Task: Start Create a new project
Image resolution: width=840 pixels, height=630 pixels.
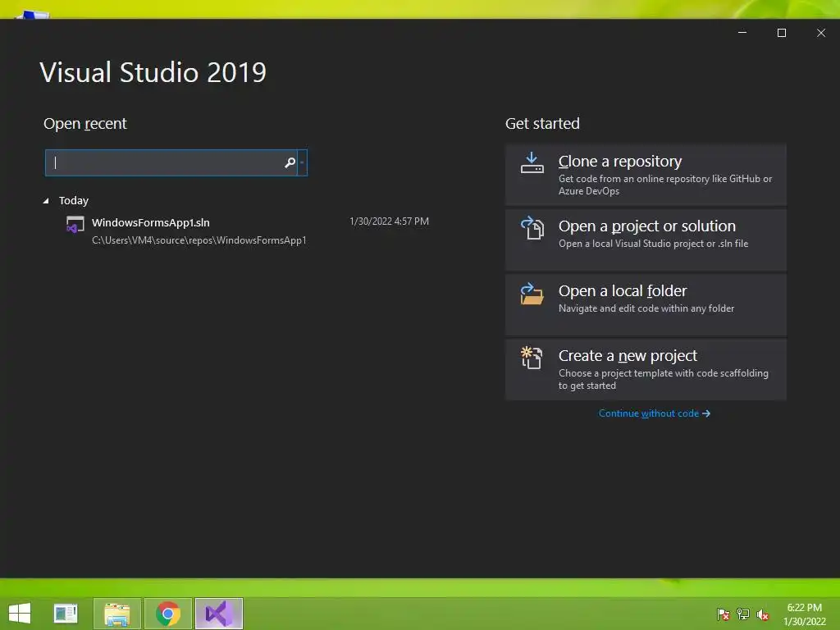Action: pyautogui.click(x=646, y=369)
